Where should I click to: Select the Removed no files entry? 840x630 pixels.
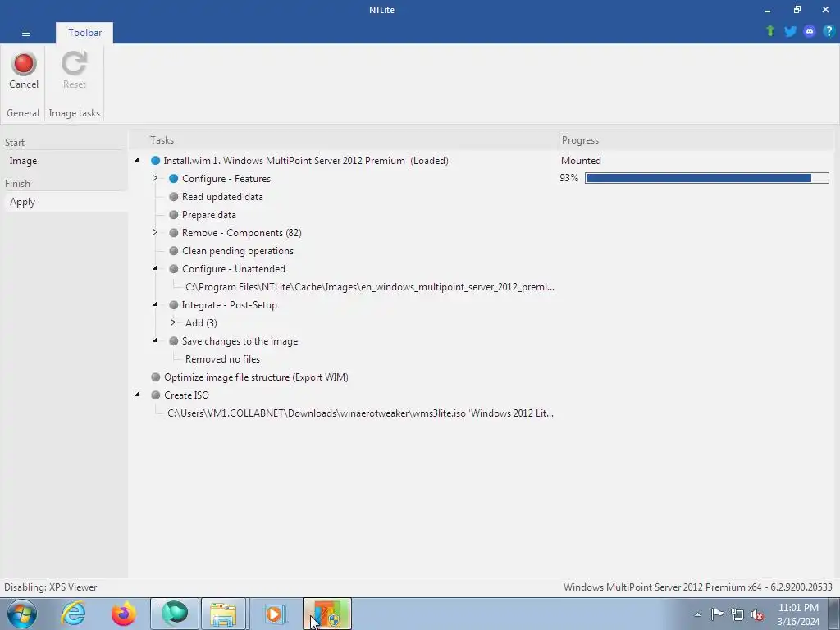(222, 359)
